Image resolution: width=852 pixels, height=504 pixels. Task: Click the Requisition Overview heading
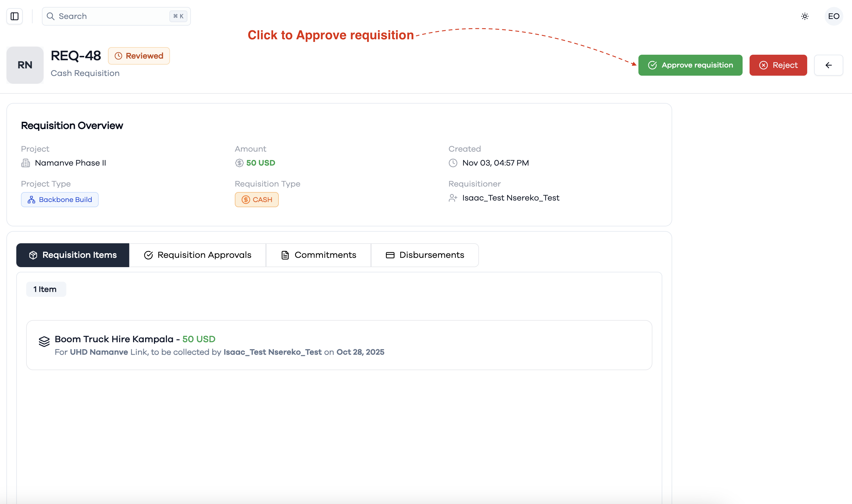pyautogui.click(x=72, y=126)
